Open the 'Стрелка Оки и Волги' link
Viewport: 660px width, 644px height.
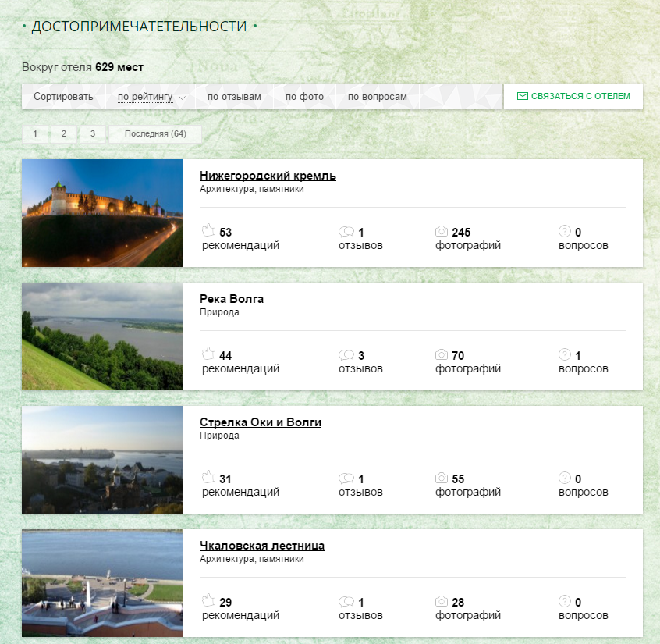point(260,422)
